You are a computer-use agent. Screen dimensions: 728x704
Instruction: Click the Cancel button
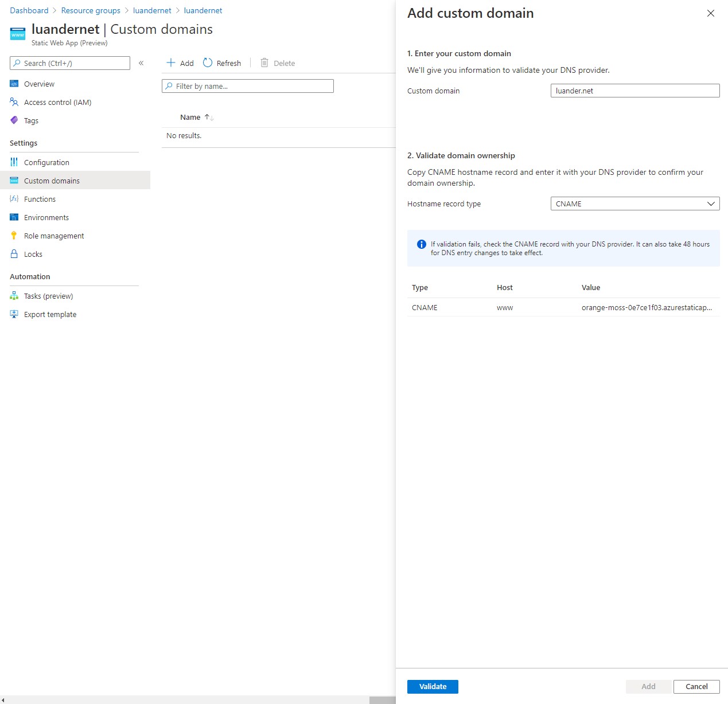point(696,686)
